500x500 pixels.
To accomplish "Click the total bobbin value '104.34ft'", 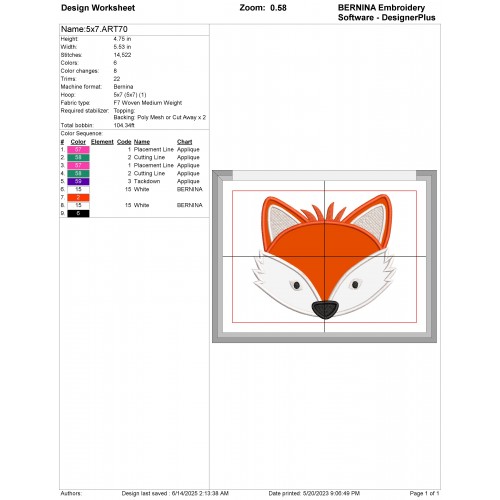I will pyautogui.click(x=124, y=126).
